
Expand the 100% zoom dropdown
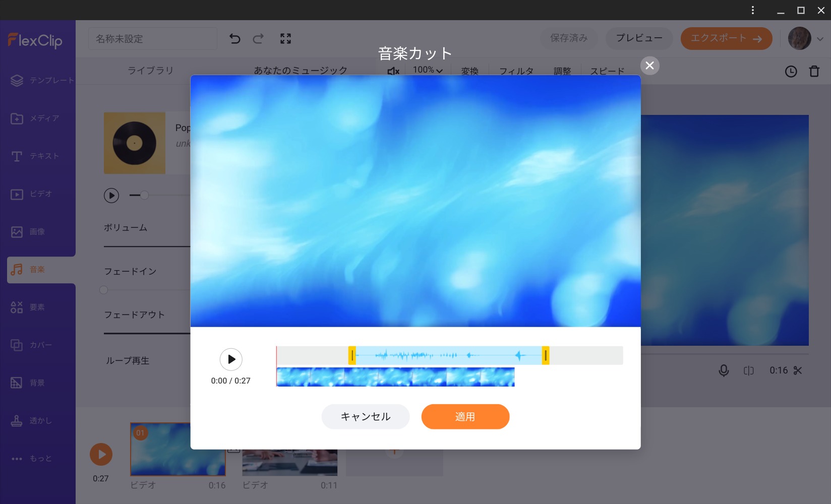[428, 70]
